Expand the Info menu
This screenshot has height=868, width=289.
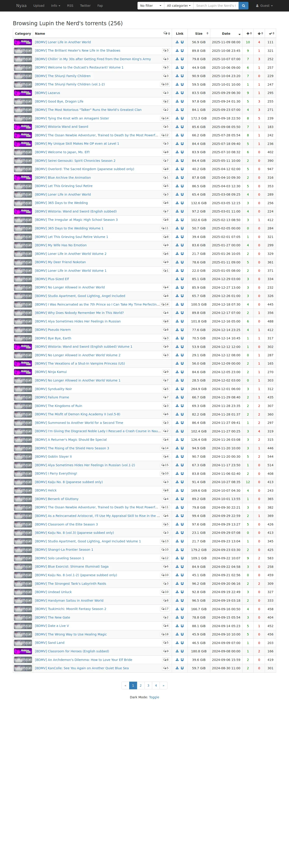tap(56, 6)
